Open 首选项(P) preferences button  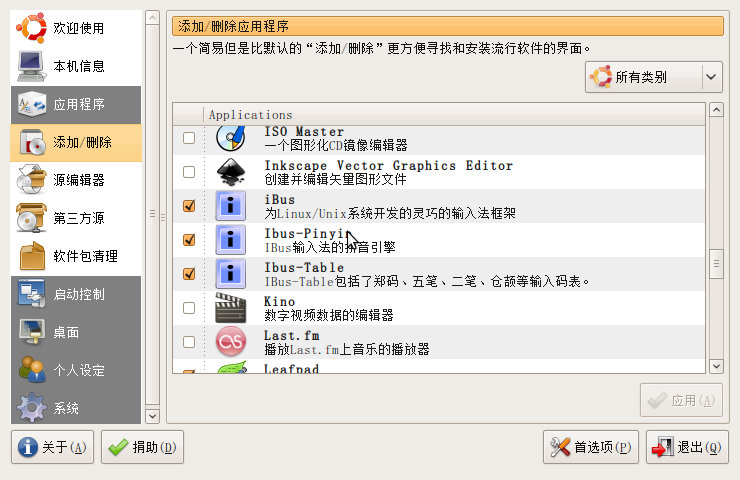[x=590, y=447]
